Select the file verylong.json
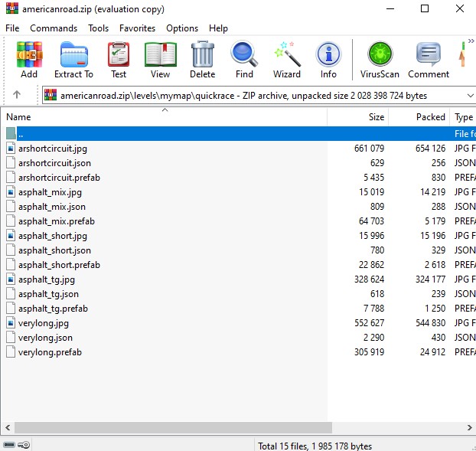Screen dimensions: 476x451 [x=46, y=338]
